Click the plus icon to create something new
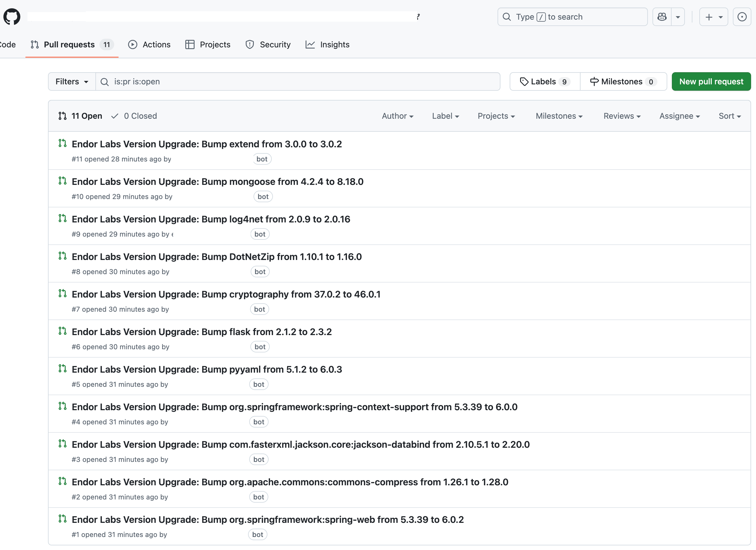The image size is (756, 550). (709, 17)
